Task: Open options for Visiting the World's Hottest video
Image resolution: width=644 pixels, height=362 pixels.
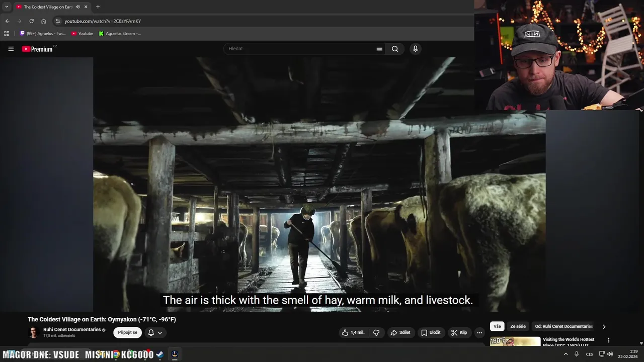Action: click(x=609, y=340)
